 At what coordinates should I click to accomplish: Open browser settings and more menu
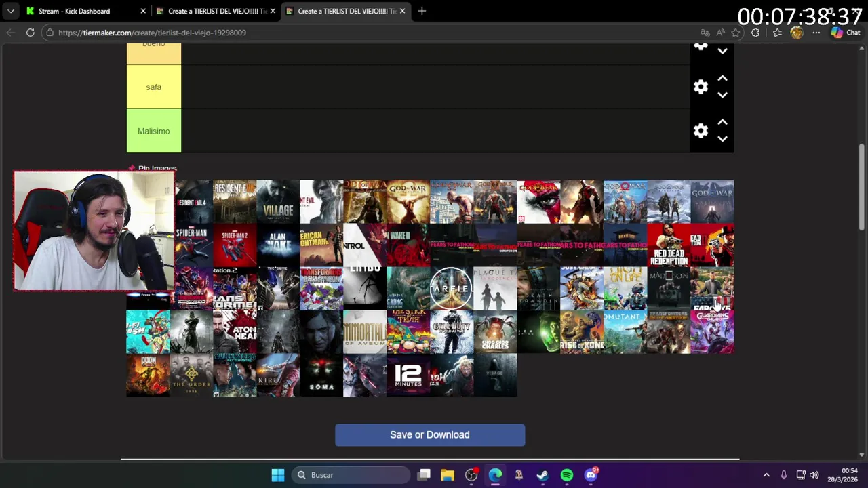(x=817, y=33)
